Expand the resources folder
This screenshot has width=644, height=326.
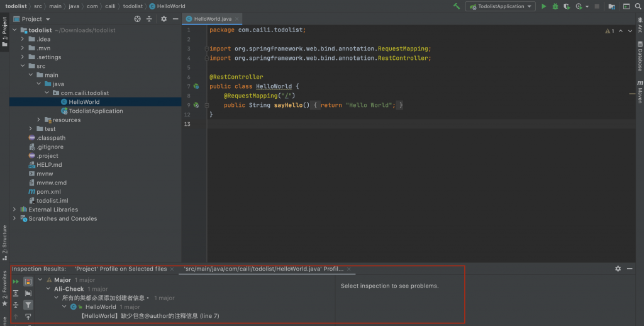(x=39, y=120)
